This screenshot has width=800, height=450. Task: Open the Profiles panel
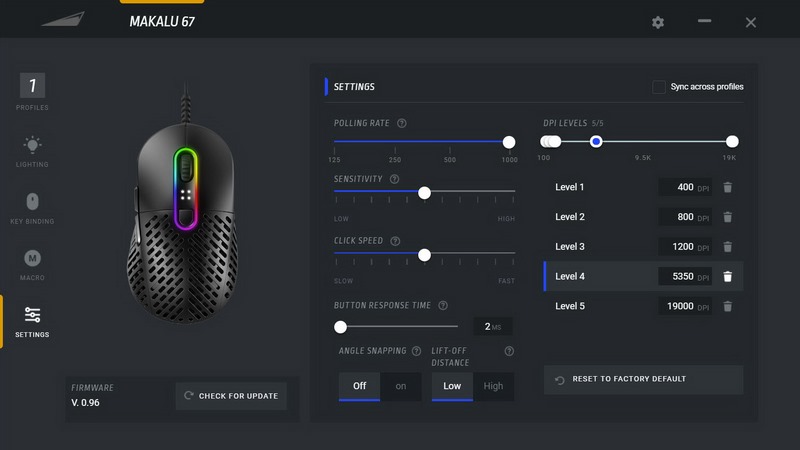[32, 92]
